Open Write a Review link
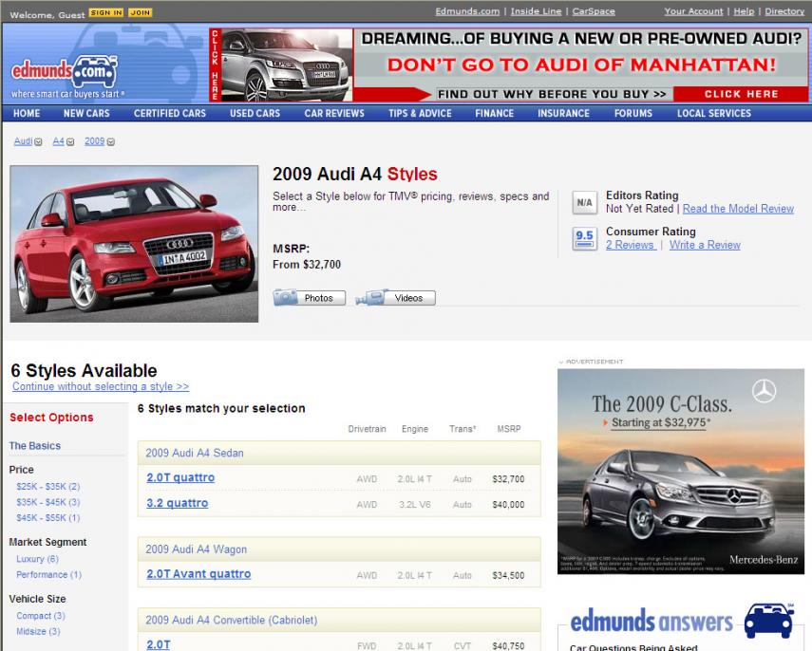 pos(704,245)
